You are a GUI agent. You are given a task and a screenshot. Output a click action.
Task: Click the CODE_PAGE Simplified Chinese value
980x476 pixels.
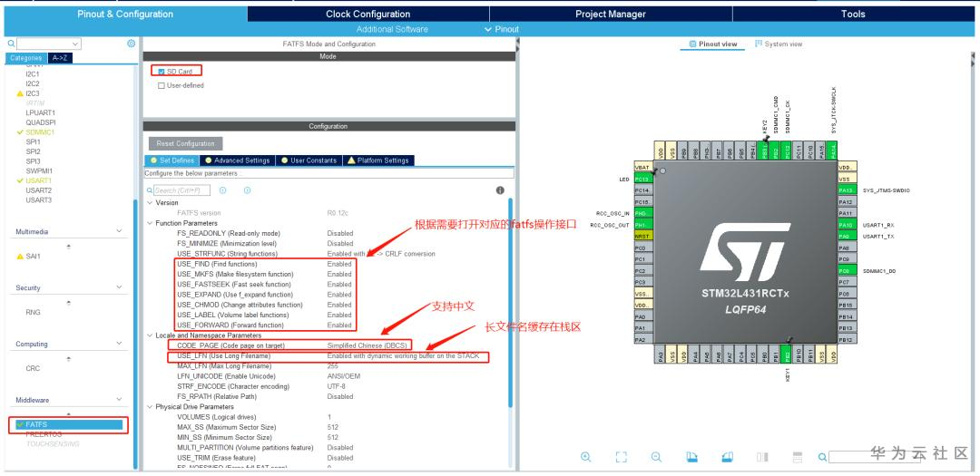(x=367, y=345)
